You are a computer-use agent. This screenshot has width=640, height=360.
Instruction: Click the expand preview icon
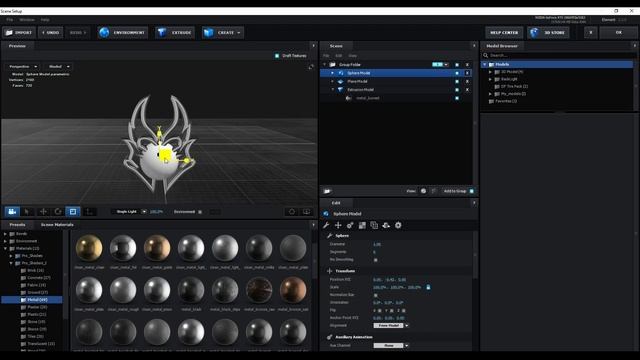pyautogui.click(x=311, y=67)
